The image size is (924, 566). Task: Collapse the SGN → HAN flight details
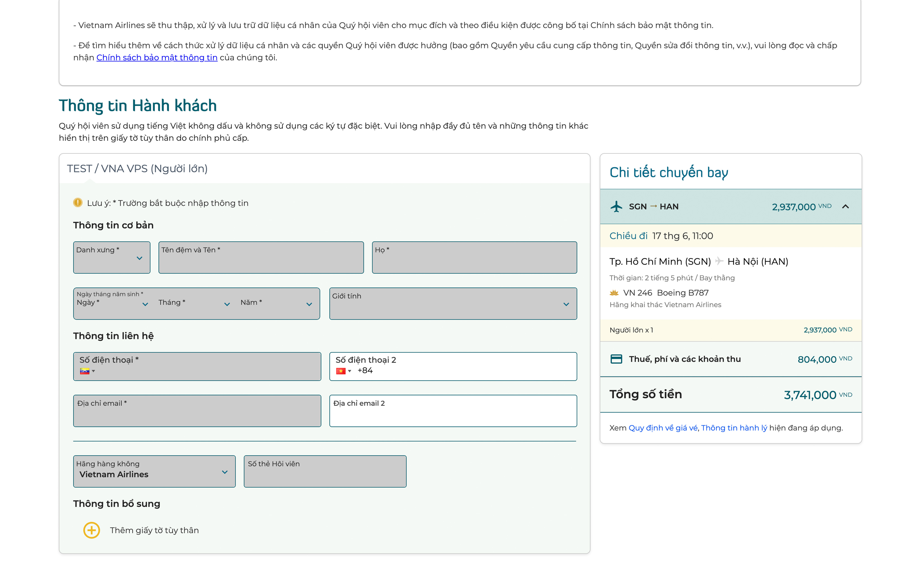click(x=845, y=207)
